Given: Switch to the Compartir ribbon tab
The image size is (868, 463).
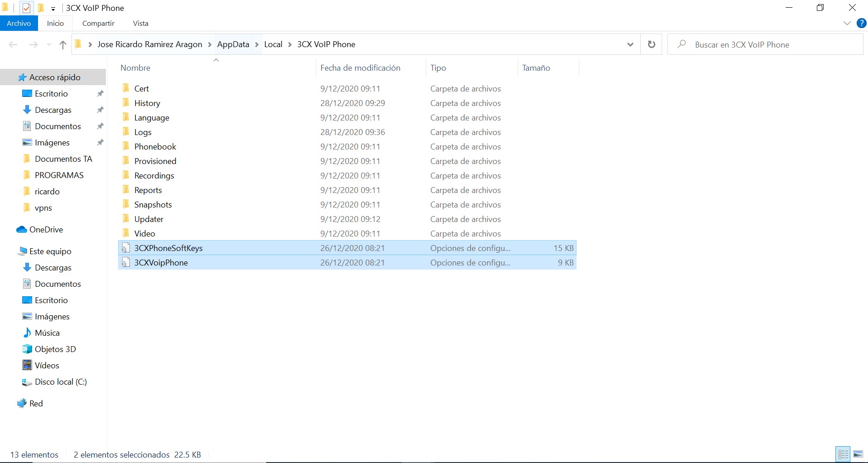Looking at the screenshot, I should (98, 23).
